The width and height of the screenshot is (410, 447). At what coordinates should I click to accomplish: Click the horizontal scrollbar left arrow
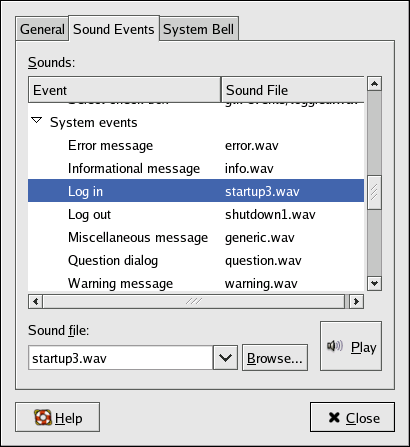click(35, 302)
